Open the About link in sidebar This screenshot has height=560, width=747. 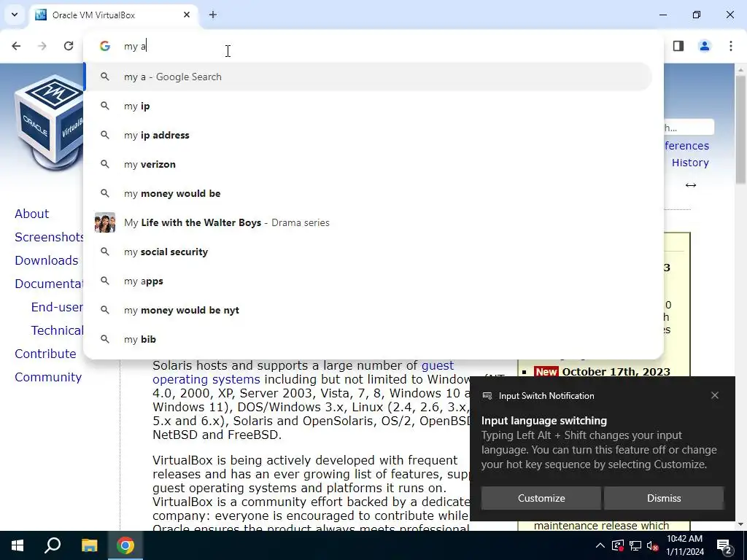pos(31,214)
